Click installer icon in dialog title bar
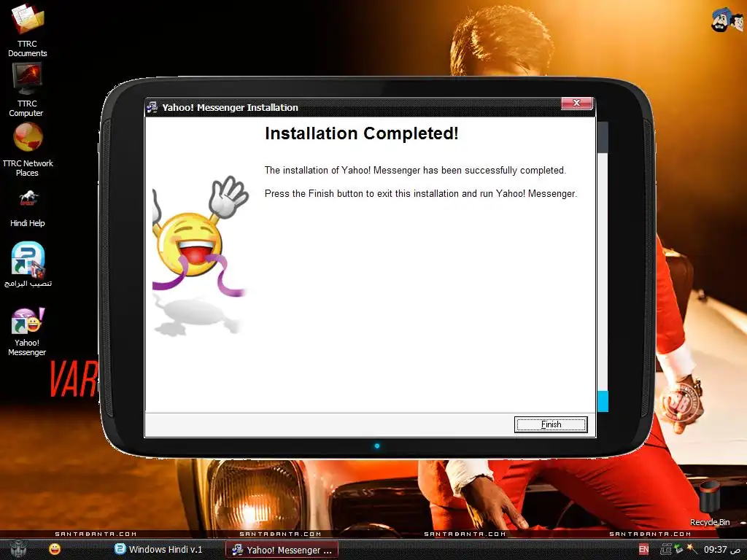Screen dimensions: 747x560 point(152,107)
